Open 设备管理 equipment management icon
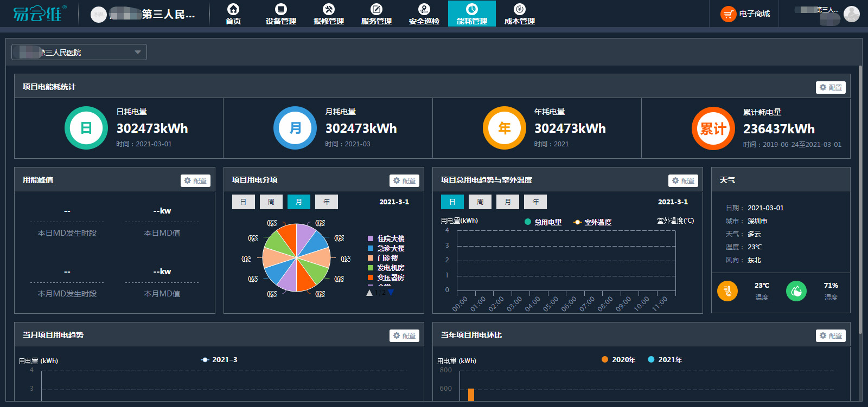The width and height of the screenshot is (868, 407). 280,9
